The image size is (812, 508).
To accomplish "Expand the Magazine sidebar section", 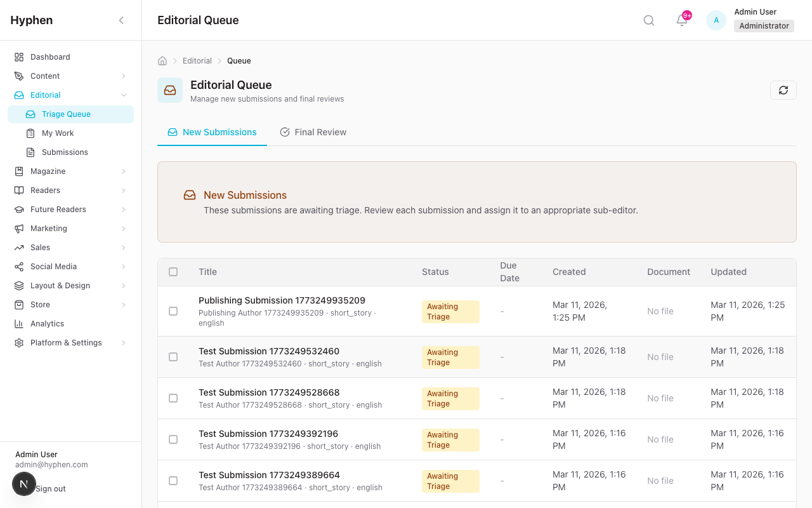I will pyautogui.click(x=124, y=171).
